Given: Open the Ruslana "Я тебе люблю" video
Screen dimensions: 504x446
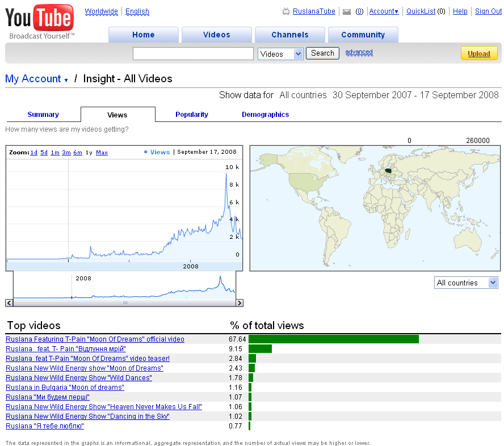Looking at the screenshot, I should point(45,426).
